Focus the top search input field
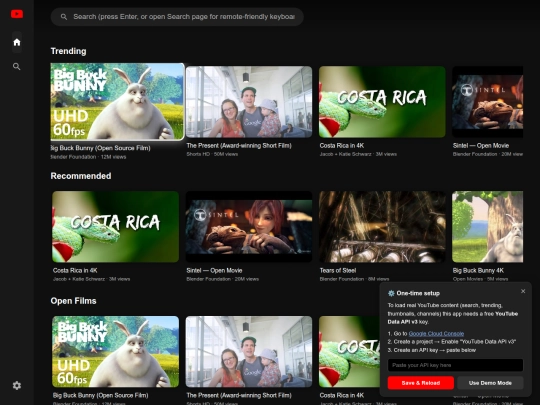540x405 pixels. tap(177, 17)
